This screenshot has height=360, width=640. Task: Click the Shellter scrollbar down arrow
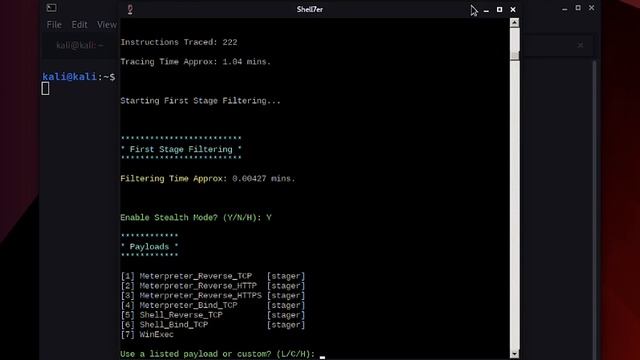pyautogui.click(x=514, y=354)
